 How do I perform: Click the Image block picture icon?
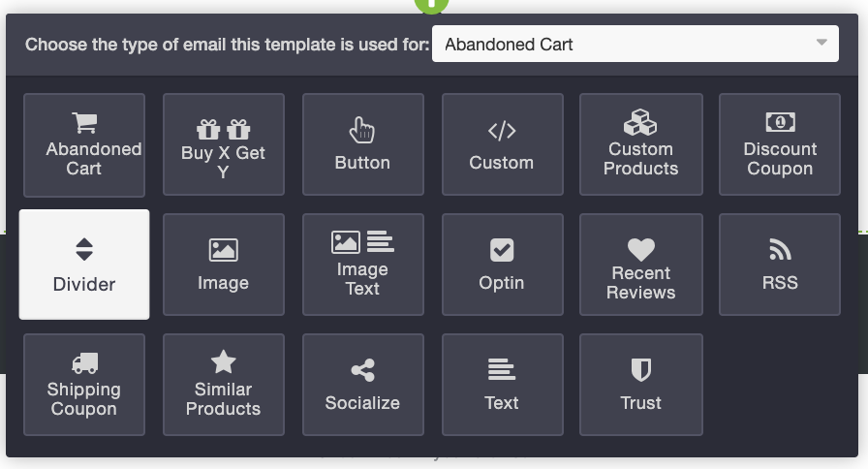point(223,250)
